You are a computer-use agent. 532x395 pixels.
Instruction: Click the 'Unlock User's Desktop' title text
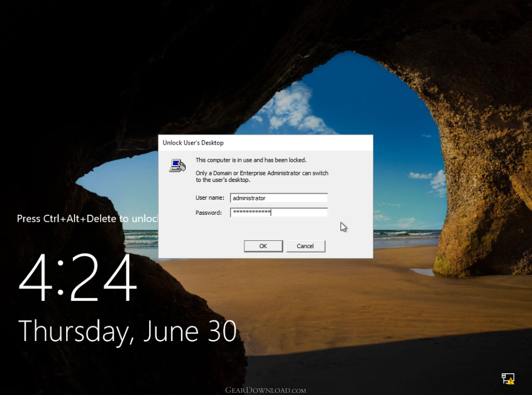click(193, 143)
